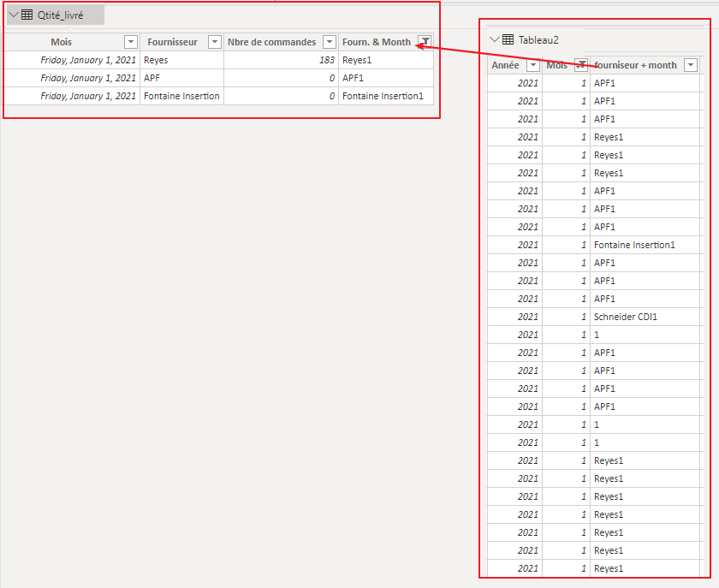Select the Fournisseur column header

172,42
